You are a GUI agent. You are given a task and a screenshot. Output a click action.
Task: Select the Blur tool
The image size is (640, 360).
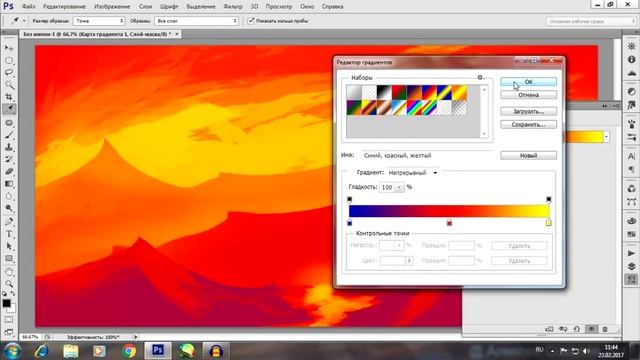[9, 196]
